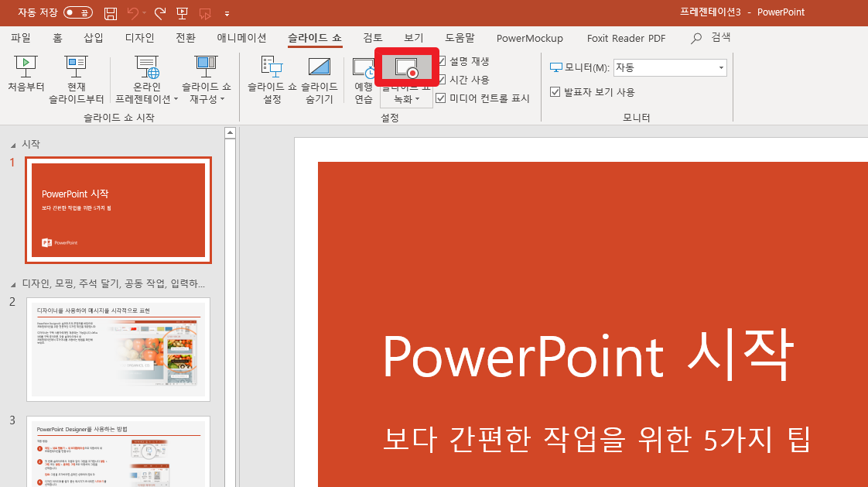Select the 슬라이드 쇼 tab
The height and width of the screenshot is (487, 868).
(x=314, y=38)
